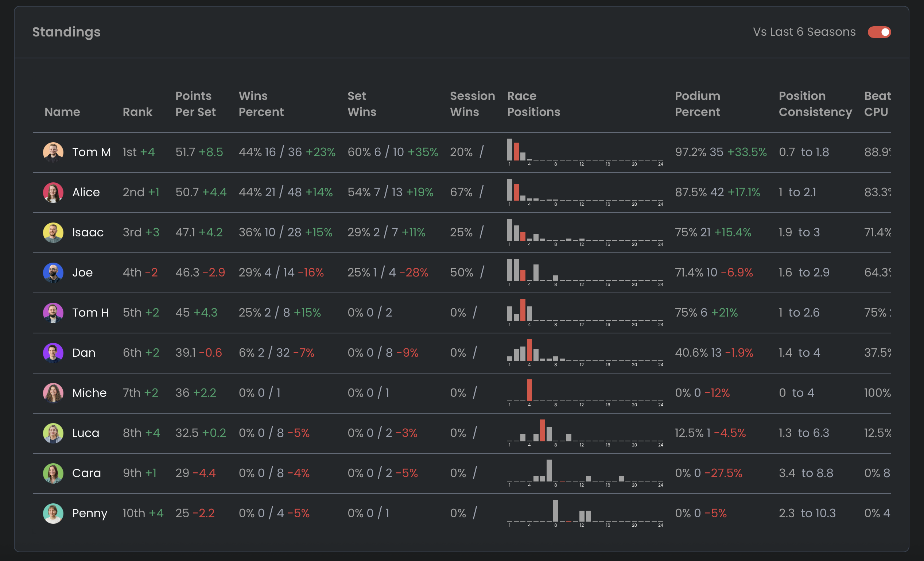Sort by the Wins Percent column header
The image size is (924, 561).
(x=261, y=104)
